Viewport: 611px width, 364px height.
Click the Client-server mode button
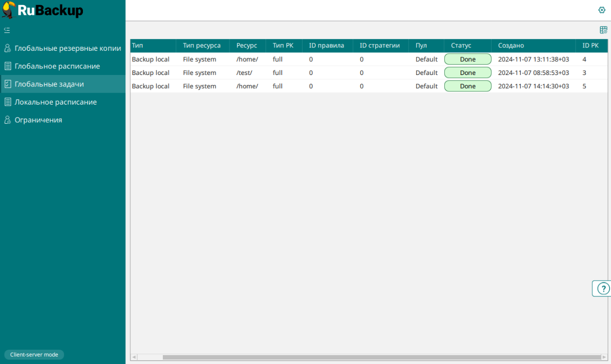pos(34,355)
